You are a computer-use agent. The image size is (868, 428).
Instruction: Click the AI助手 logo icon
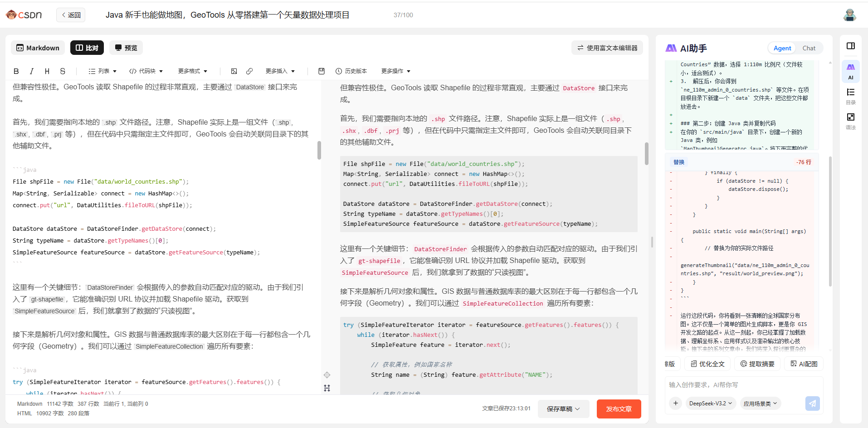click(671, 48)
